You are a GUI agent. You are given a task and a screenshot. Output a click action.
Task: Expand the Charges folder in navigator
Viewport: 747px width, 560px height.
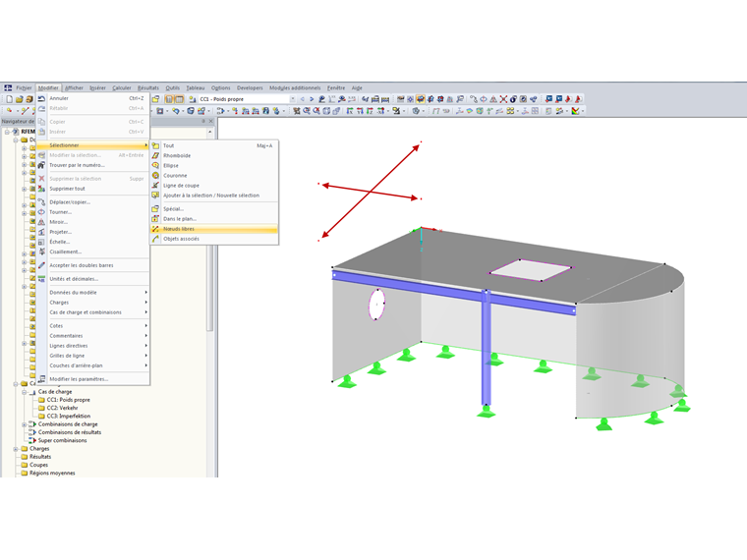point(16,449)
